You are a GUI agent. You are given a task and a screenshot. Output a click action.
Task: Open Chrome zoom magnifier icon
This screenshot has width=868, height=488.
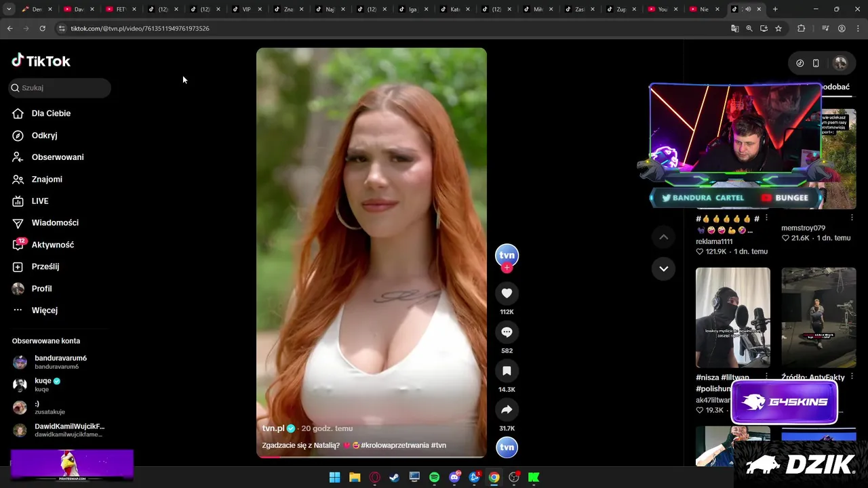pyautogui.click(x=749, y=28)
